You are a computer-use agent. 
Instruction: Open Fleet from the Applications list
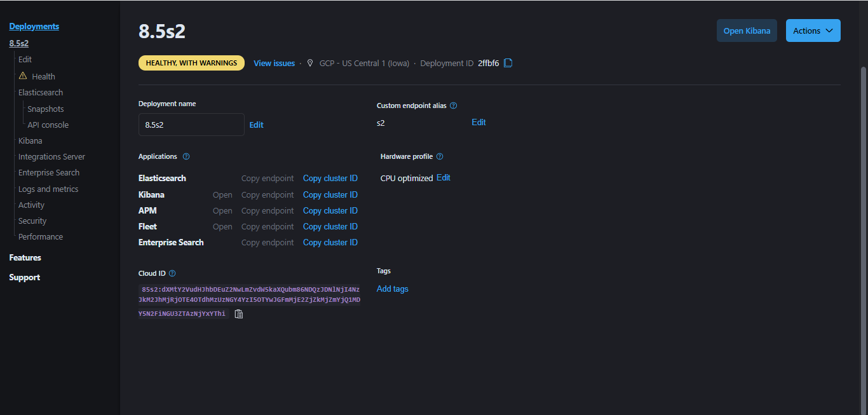[222, 226]
